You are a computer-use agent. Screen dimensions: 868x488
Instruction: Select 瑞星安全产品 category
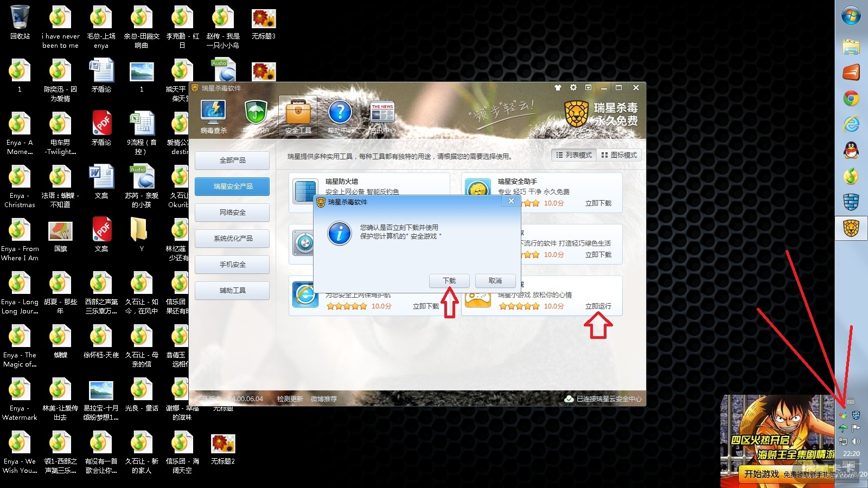tap(232, 187)
